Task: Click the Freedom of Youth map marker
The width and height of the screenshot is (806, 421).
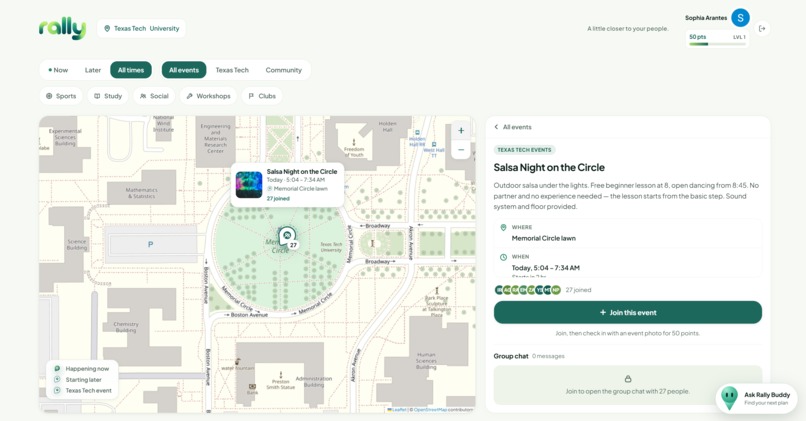Action: click(354, 142)
